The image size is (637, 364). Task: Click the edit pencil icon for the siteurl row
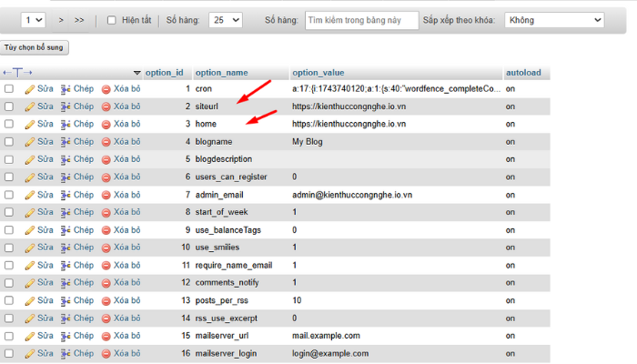click(29, 106)
